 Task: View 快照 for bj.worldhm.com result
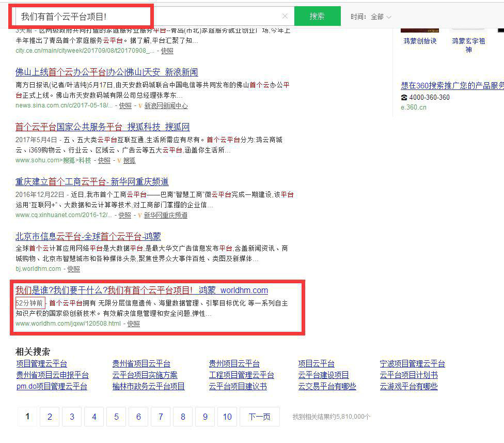coord(74,269)
